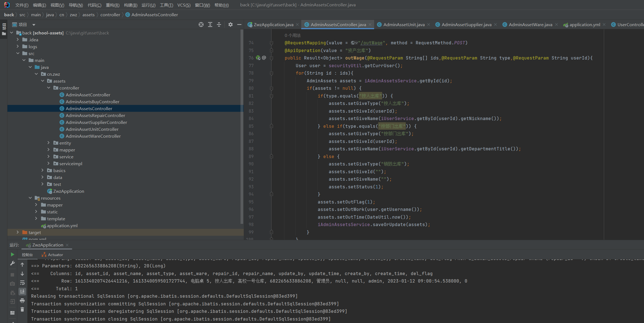Collapse the controller folder
This screenshot has height=323, width=644.
coord(49,88)
